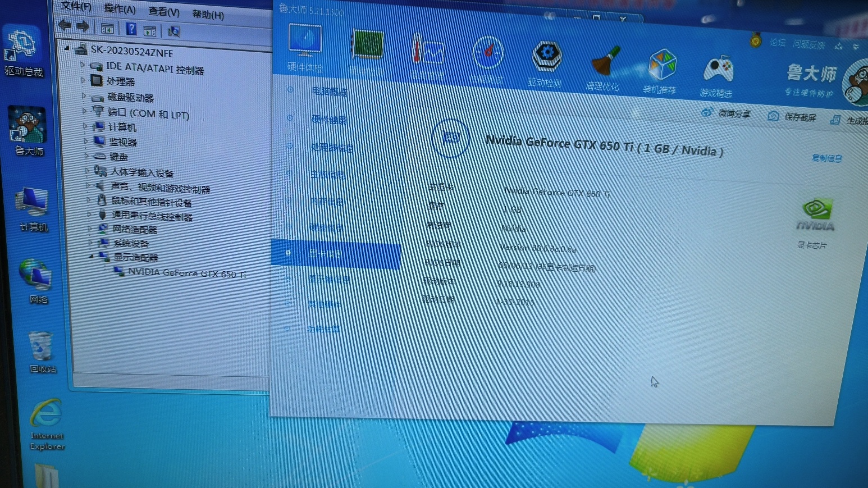Open the 论坛 link
The height and width of the screenshot is (488, 868).
(778, 42)
